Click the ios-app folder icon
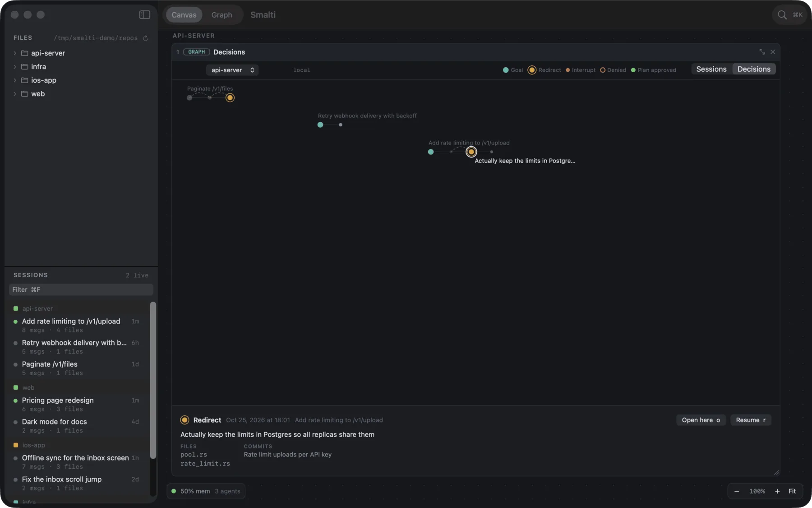The width and height of the screenshot is (812, 508). coord(25,80)
